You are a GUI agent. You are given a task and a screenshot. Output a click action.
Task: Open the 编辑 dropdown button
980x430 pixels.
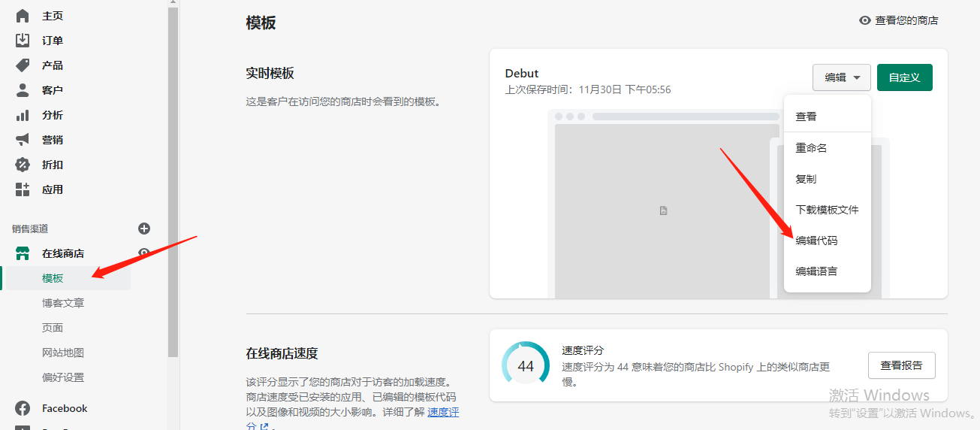(842, 77)
